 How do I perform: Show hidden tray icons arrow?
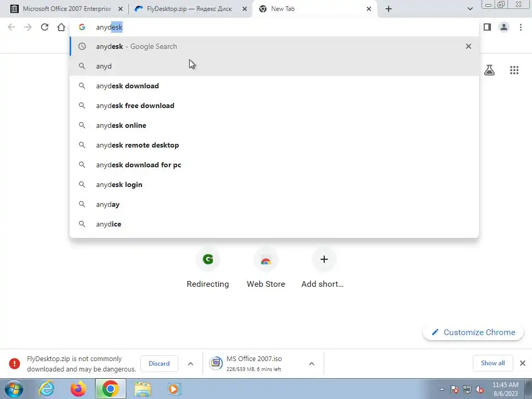442,389
